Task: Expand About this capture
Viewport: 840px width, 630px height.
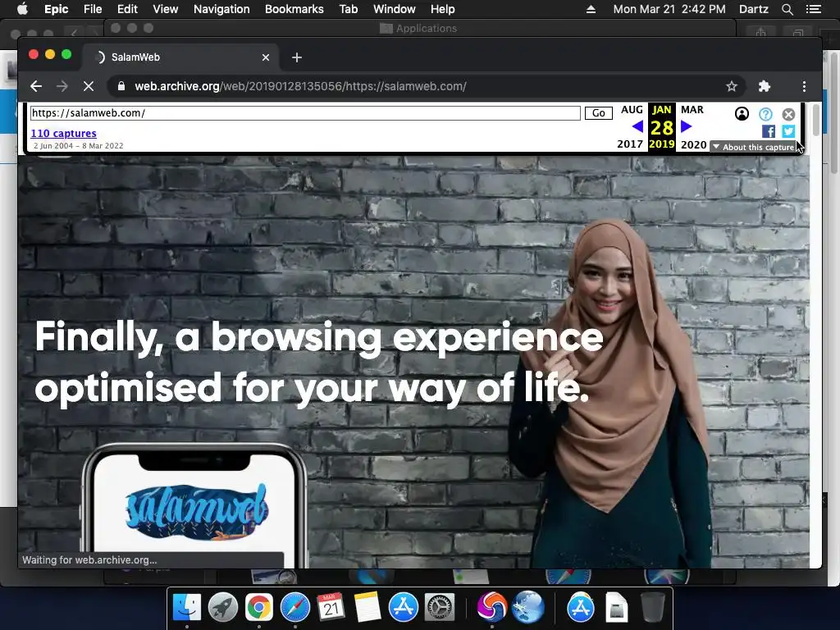Action: pos(753,147)
